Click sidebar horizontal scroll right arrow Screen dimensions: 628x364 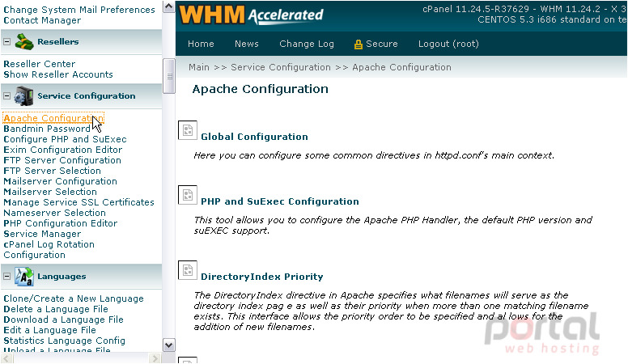pos(155,358)
